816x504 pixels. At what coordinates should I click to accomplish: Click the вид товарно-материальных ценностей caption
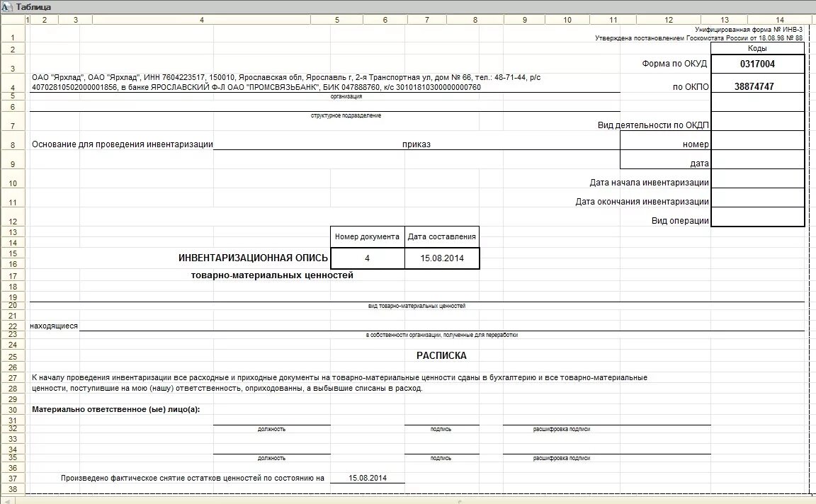(416, 307)
